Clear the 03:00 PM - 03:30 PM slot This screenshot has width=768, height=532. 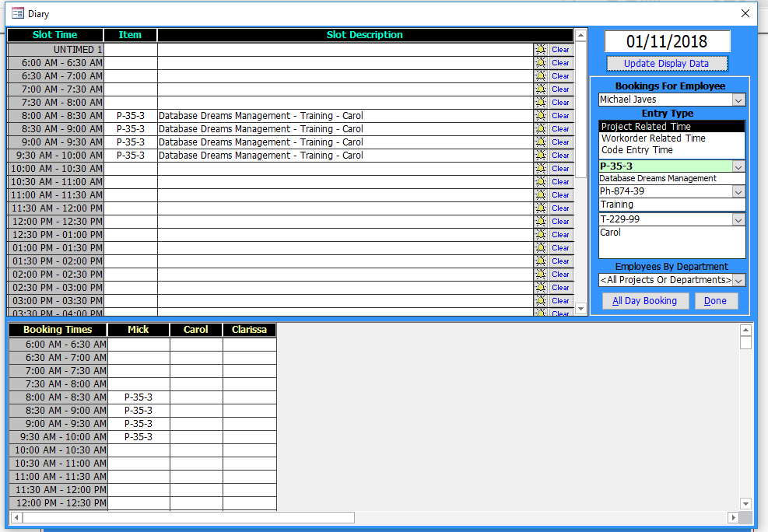tap(560, 300)
